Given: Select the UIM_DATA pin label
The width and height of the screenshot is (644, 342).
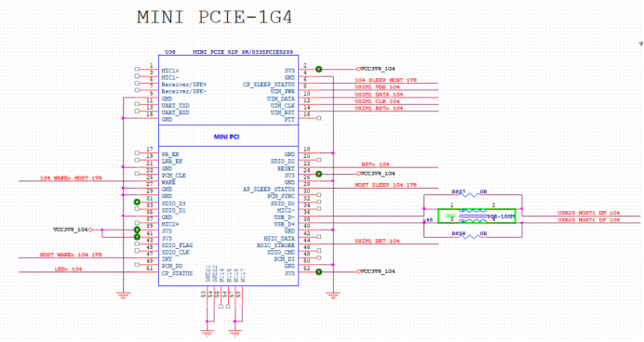Looking at the screenshot, I should click(x=281, y=99).
